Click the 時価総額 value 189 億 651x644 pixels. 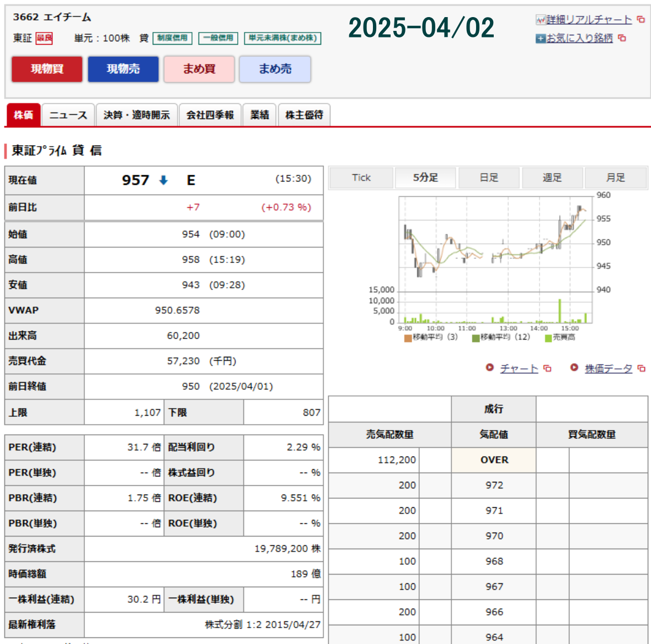(x=306, y=574)
